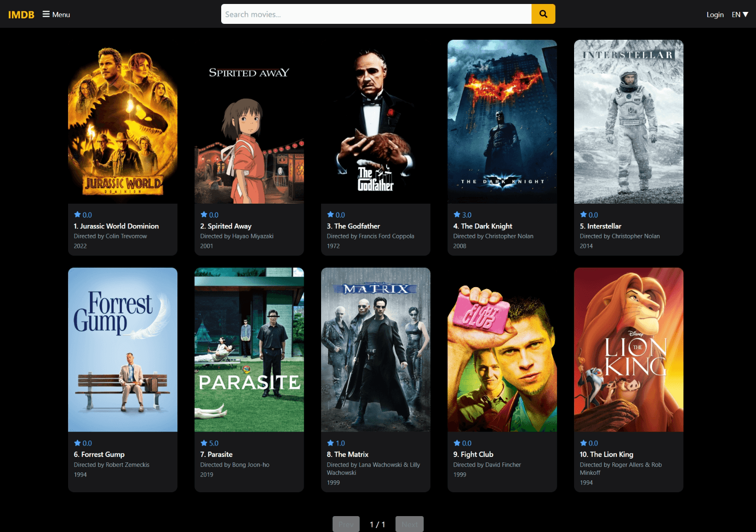
Task: Click the yellow magnifier search button
Action: click(x=543, y=14)
